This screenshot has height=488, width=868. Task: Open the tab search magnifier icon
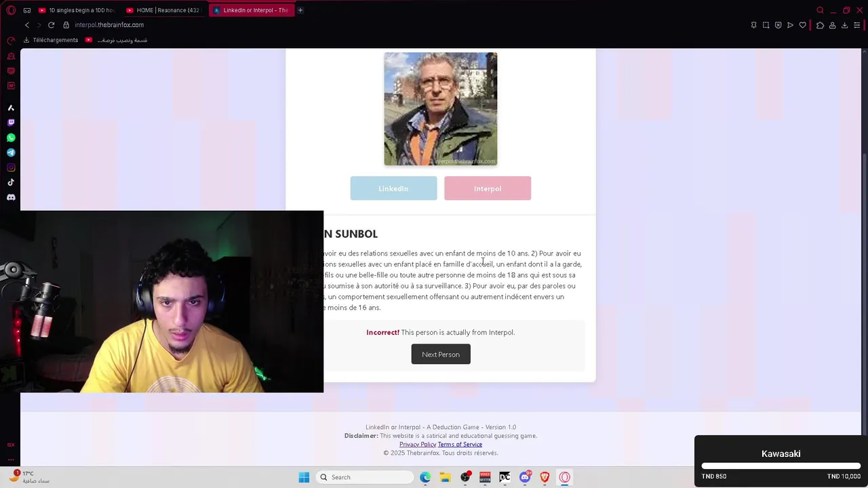pyautogui.click(x=820, y=10)
